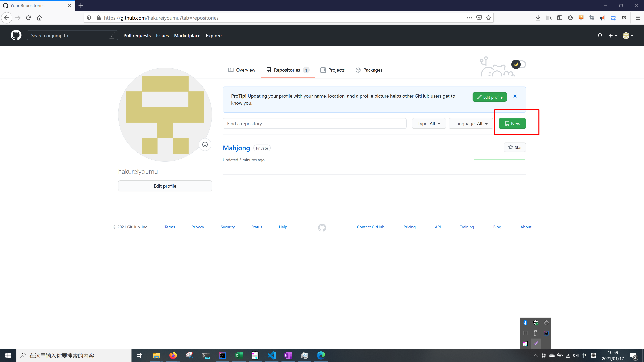Bookmark this page with the star icon
The image size is (644, 362).
tap(488, 18)
